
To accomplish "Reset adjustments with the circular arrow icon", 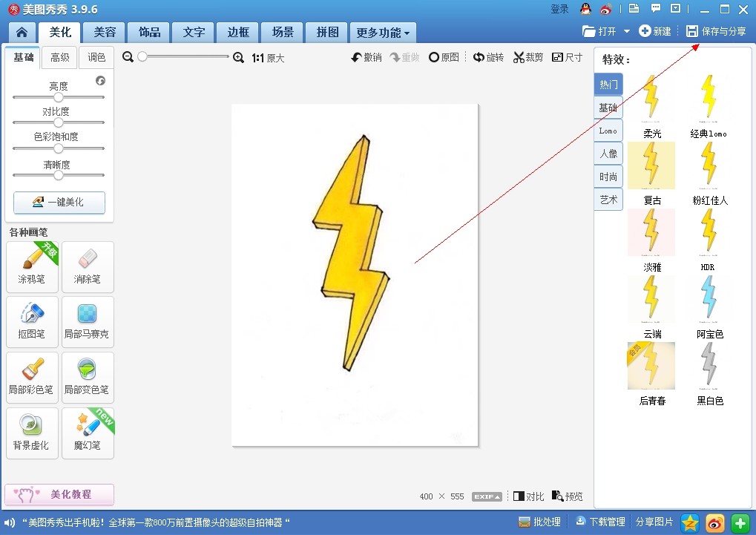I will [x=100, y=81].
